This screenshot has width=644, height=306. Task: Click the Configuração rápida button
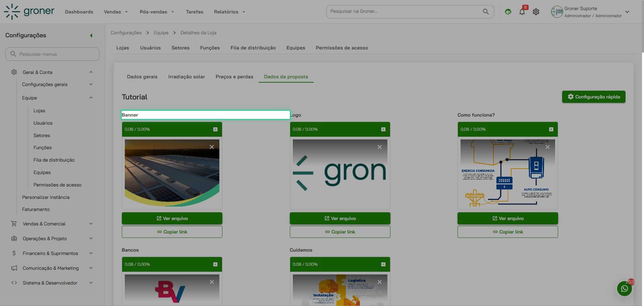tap(594, 97)
